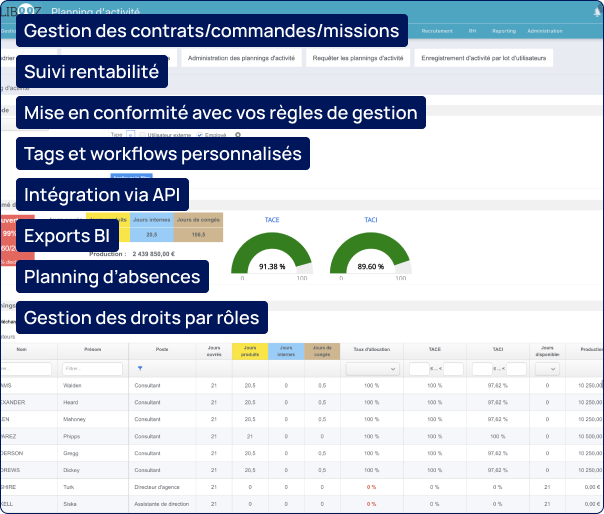
Task: Click the TACE range filter field
Action: tap(429, 369)
